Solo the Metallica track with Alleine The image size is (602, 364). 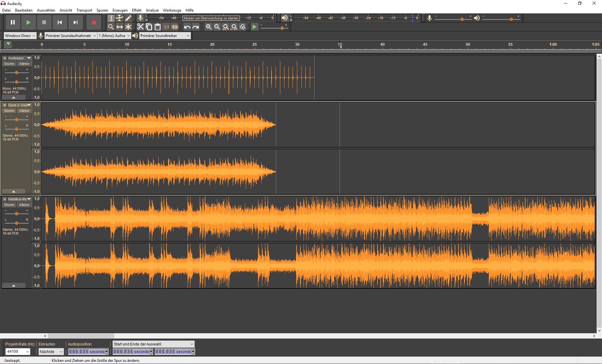pyautogui.click(x=24, y=205)
